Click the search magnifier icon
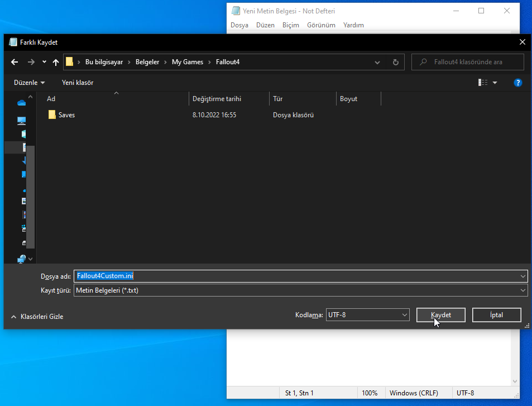Screen dimensions: 532x406 click(x=423, y=62)
